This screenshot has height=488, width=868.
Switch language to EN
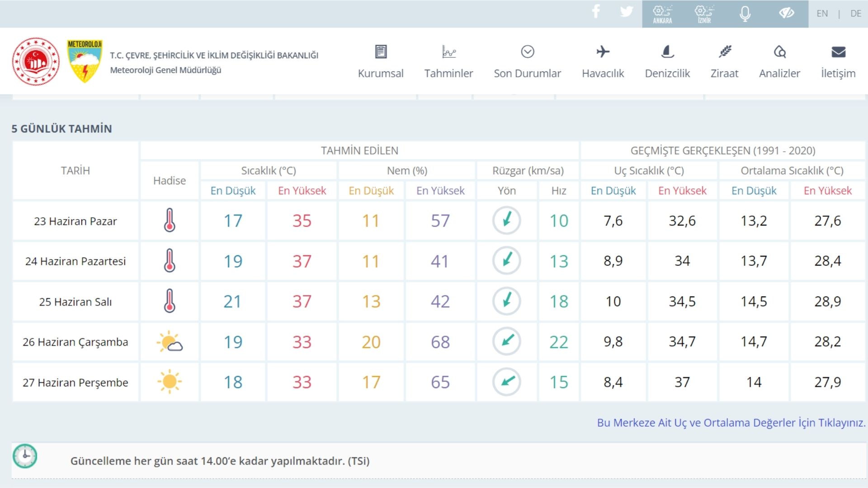pos(822,14)
